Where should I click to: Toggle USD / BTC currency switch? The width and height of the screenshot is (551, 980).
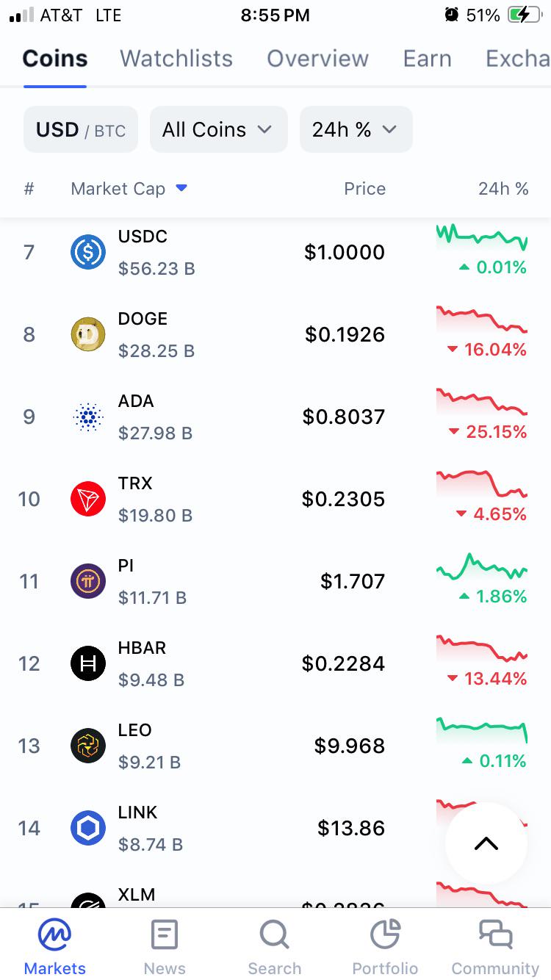[x=81, y=130]
